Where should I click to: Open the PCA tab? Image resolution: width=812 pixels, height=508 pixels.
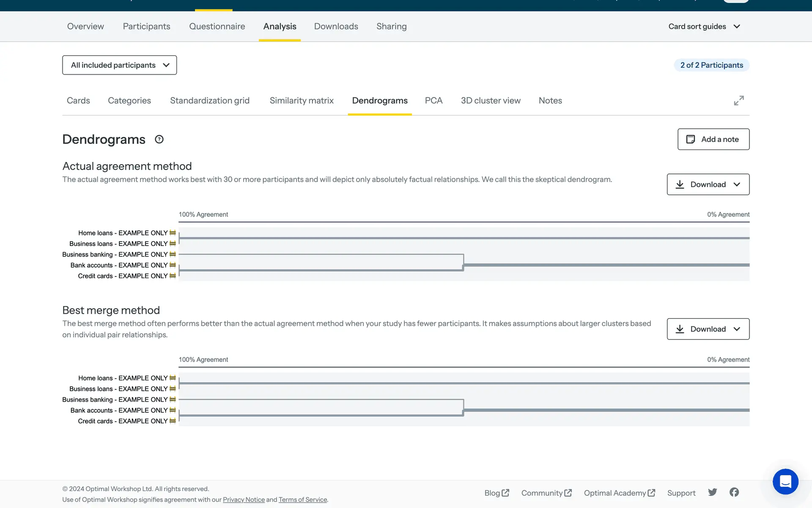(433, 101)
